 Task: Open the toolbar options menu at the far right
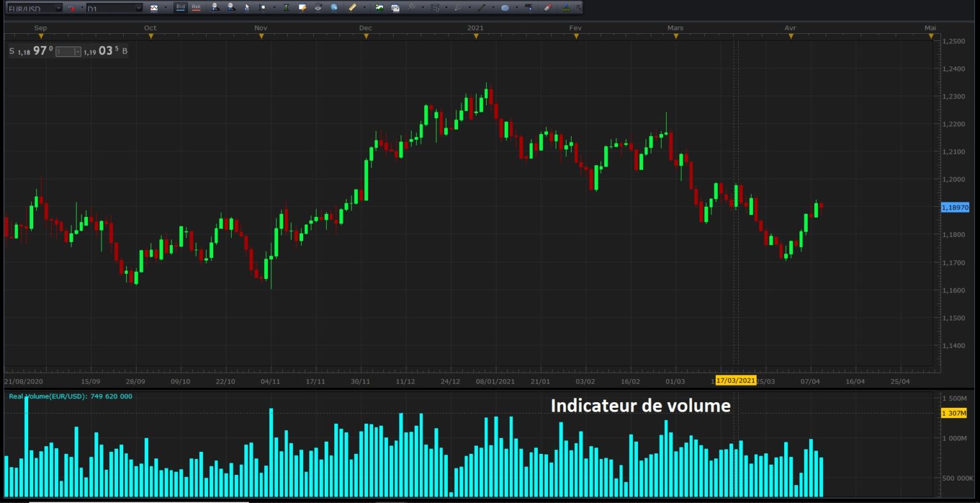(578, 8)
